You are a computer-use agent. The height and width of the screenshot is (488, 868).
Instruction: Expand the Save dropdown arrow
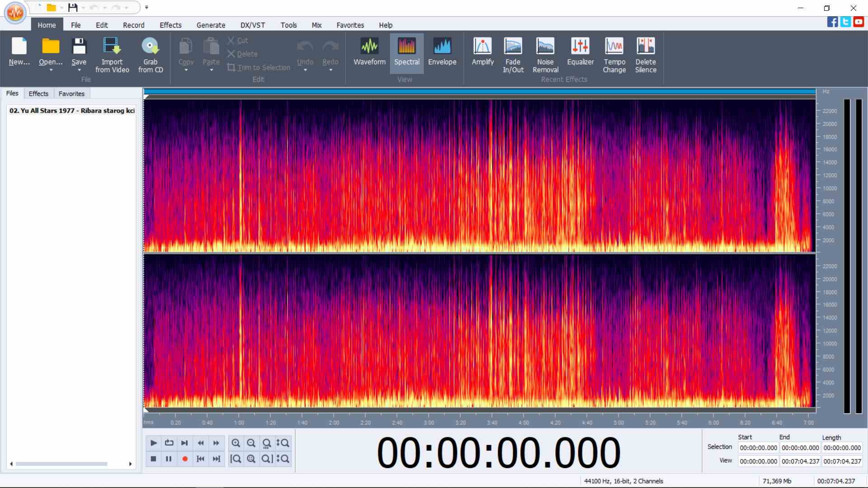[x=79, y=70]
